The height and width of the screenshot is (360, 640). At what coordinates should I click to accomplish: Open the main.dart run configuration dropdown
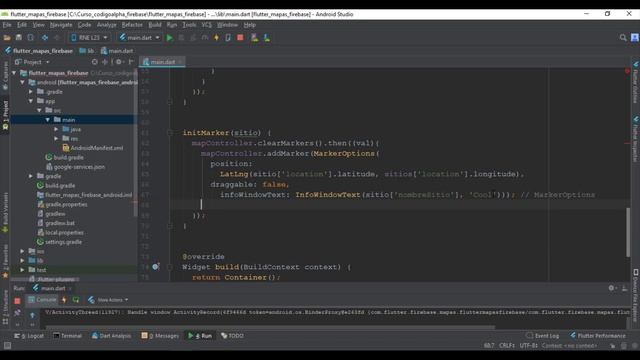[140, 38]
